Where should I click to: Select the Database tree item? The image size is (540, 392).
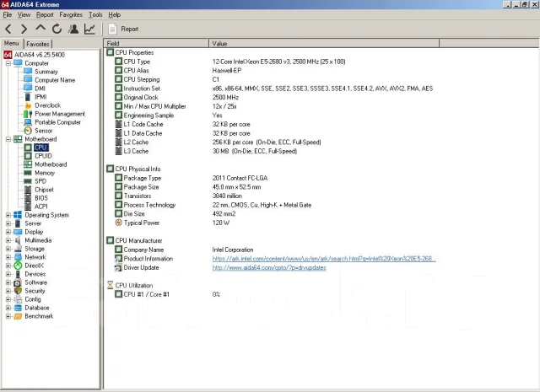(37, 308)
